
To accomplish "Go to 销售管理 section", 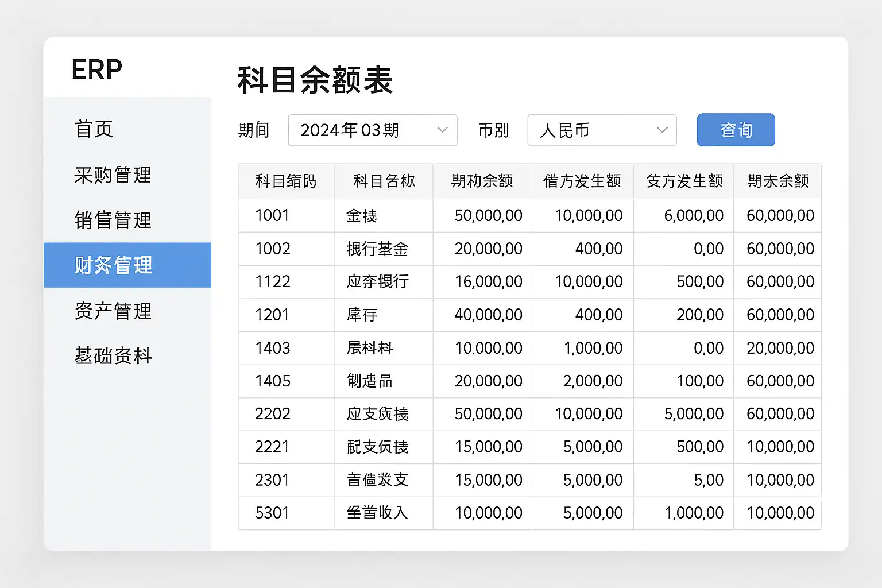I will 113,220.
